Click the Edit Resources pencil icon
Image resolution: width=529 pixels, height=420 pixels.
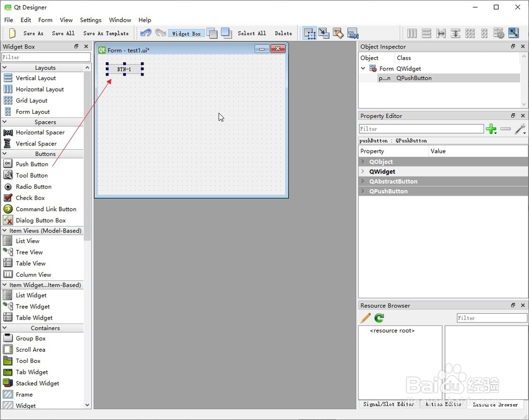(x=366, y=318)
